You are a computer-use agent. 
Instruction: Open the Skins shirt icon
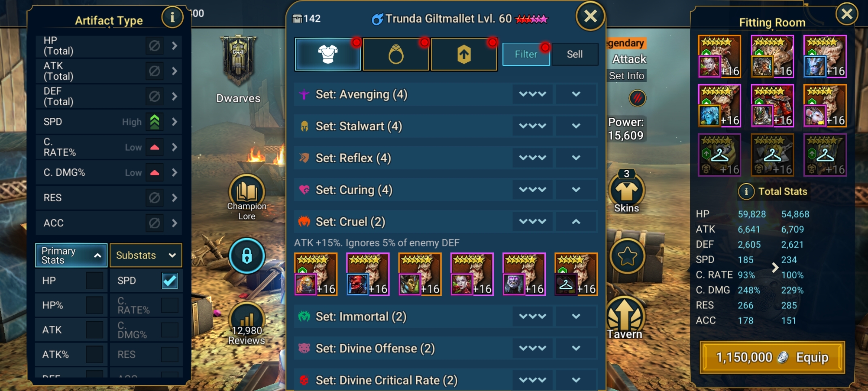point(627,190)
